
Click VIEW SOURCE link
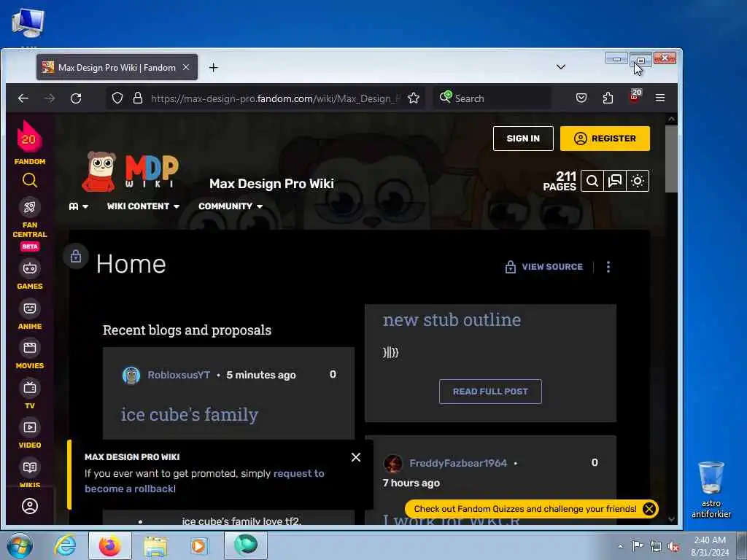pyautogui.click(x=543, y=267)
